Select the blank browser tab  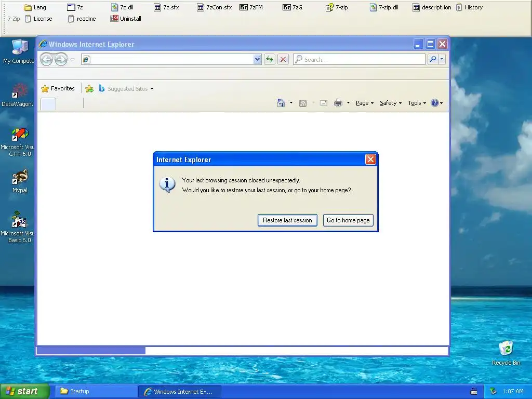point(48,104)
